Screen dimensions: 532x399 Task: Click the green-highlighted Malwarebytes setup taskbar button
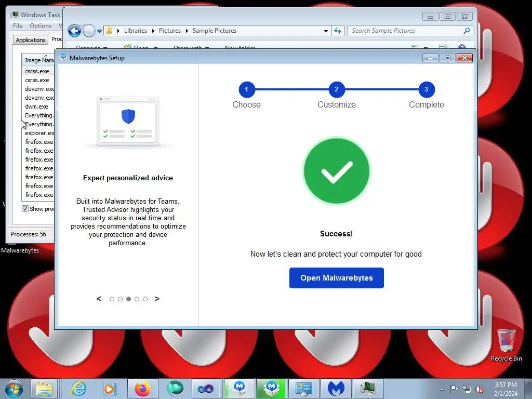[x=271, y=389]
